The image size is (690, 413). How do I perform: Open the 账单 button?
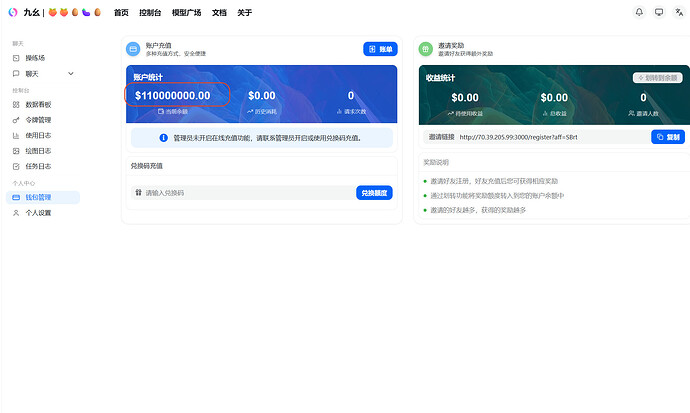tap(380, 49)
